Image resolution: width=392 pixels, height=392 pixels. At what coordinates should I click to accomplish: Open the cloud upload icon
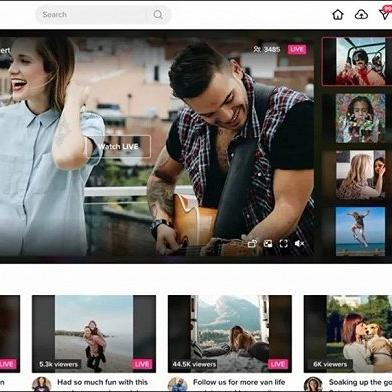pyautogui.click(x=361, y=14)
